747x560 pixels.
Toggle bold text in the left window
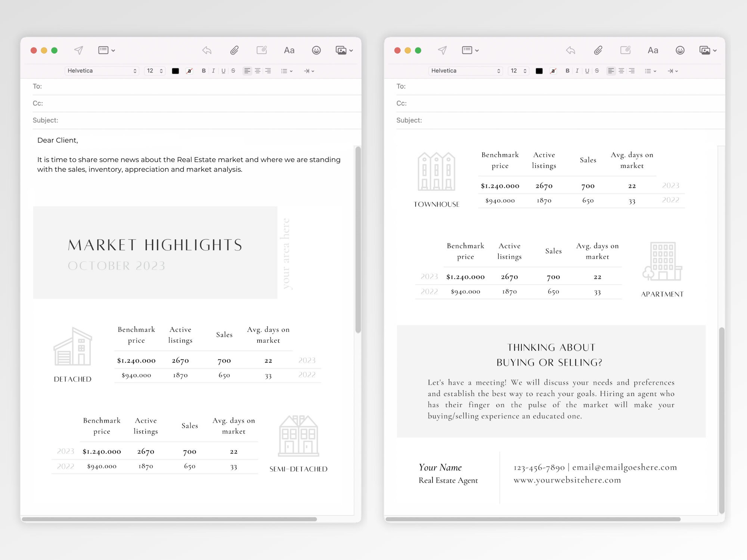click(204, 71)
